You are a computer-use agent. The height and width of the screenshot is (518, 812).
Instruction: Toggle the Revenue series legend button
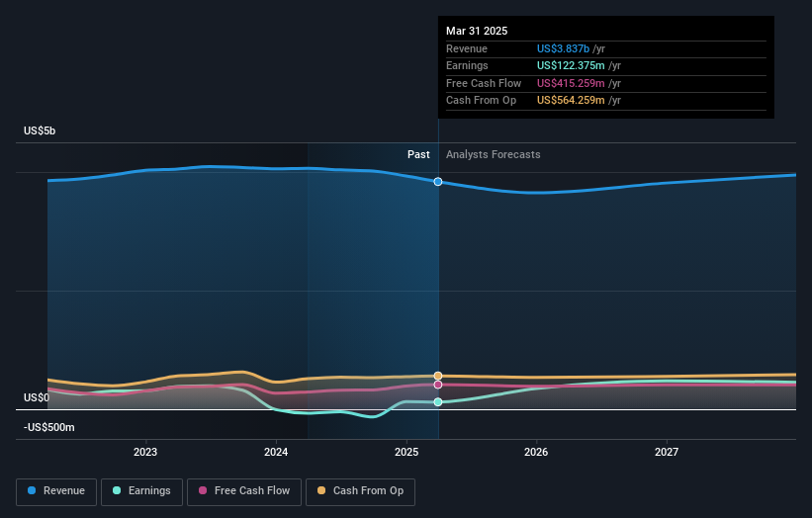point(56,491)
